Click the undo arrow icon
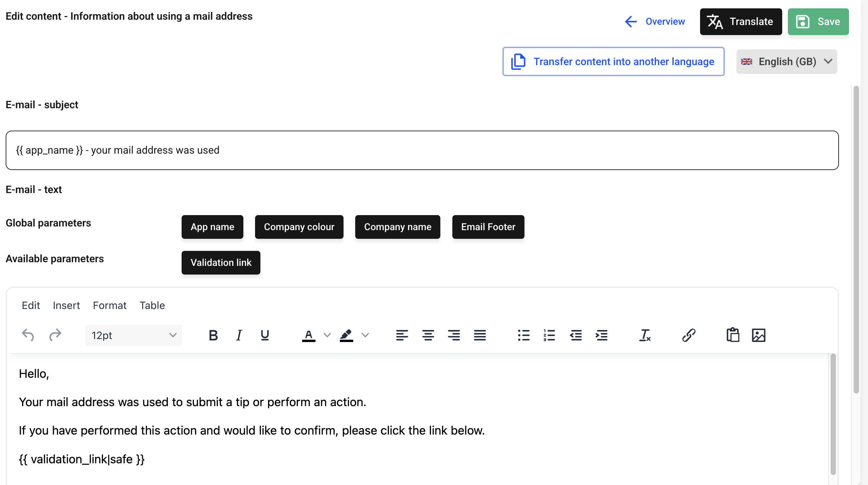The height and width of the screenshot is (485, 868). pos(28,335)
